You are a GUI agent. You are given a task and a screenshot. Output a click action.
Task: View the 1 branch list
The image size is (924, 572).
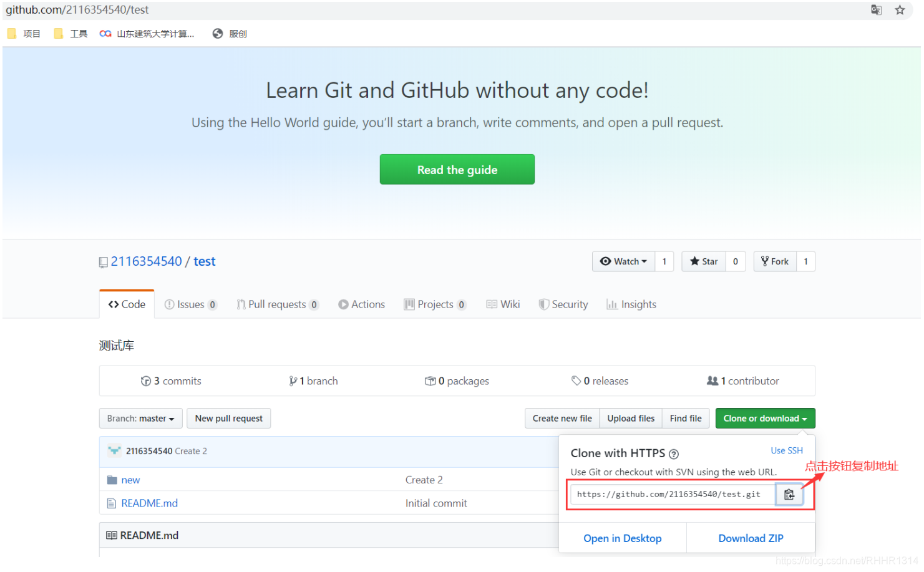coord(313,381)
